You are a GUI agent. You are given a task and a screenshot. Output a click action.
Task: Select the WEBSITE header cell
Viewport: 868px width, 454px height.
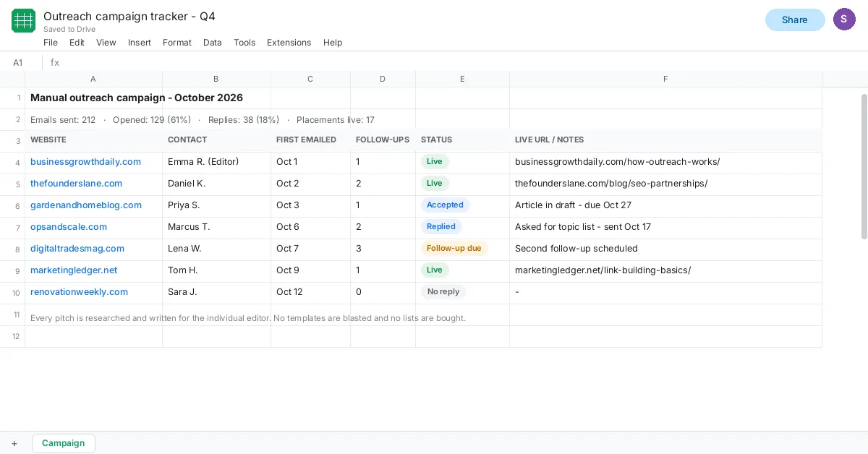(x=94, y=140)
